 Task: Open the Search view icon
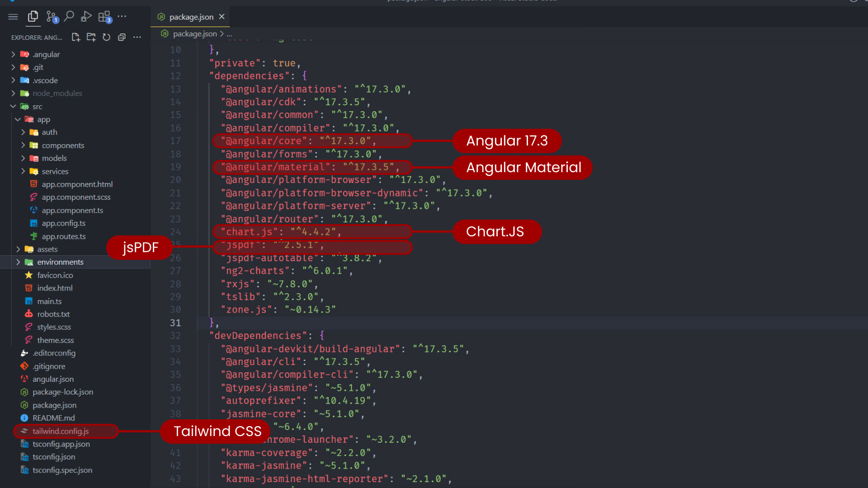coord(69,17)
